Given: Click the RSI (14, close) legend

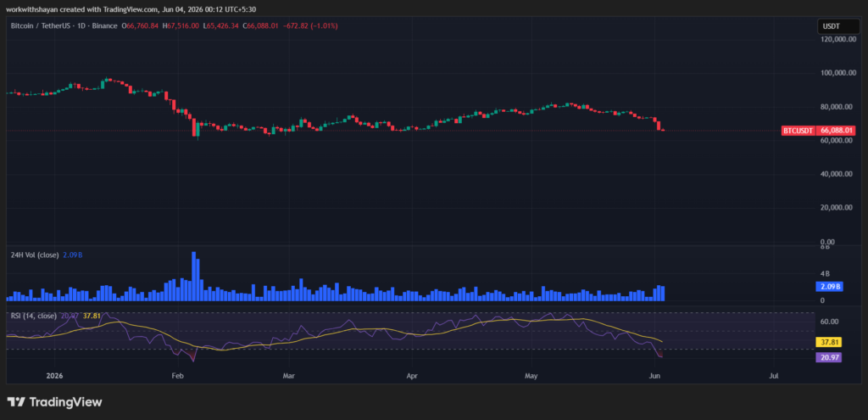Looking at the screenshot, I should point(34,316).
